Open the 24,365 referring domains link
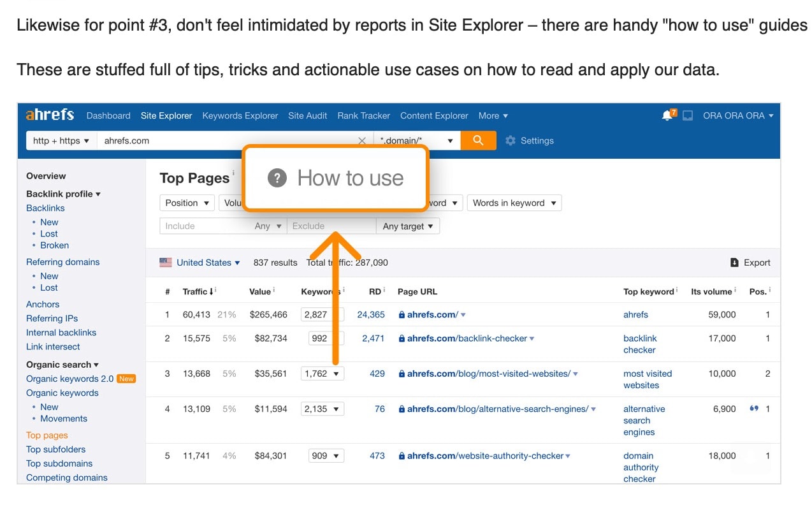 click(371, 314)
